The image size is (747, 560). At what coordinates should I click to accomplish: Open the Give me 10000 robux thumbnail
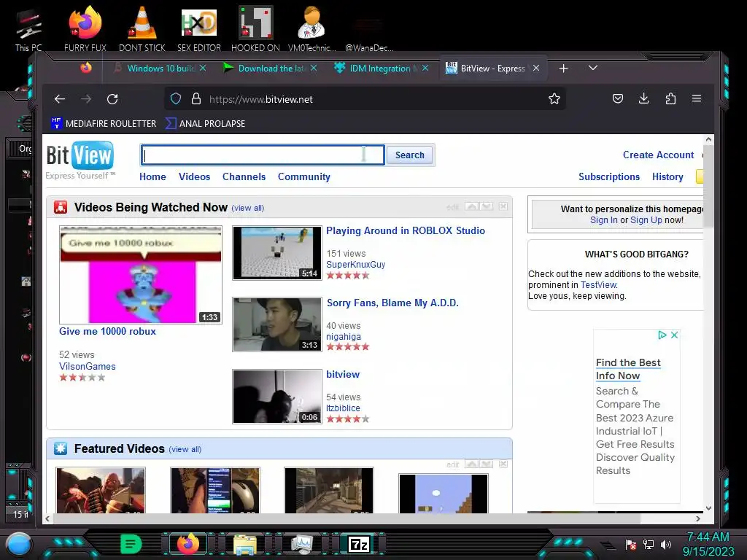coord(141,275)
